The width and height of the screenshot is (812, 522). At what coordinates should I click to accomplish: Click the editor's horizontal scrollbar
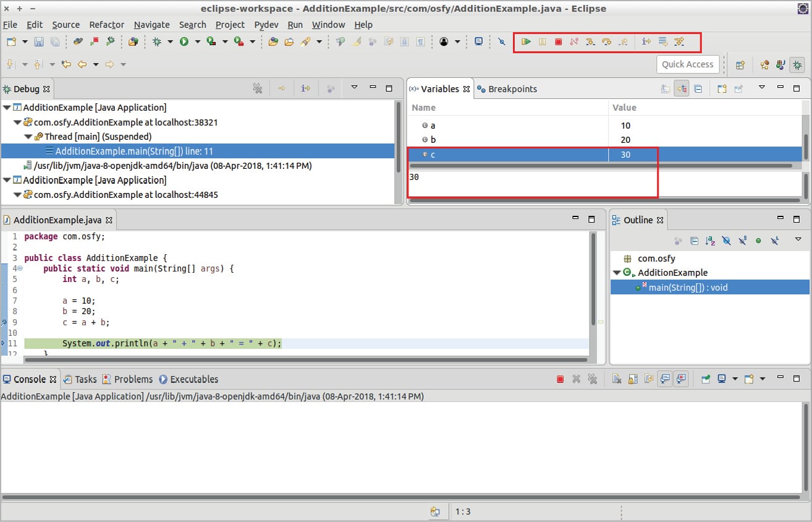point(305,359)
